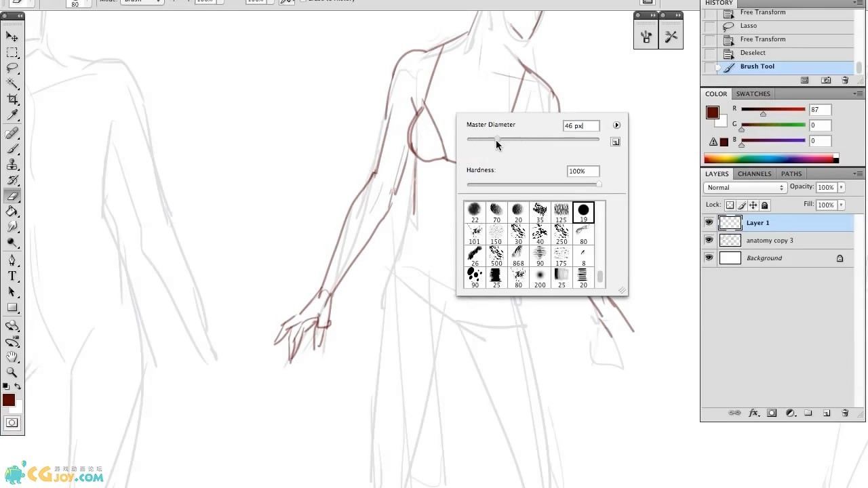Toggle Quick Mask mode
The image size is (868, 488).
[x=12, y=423]
